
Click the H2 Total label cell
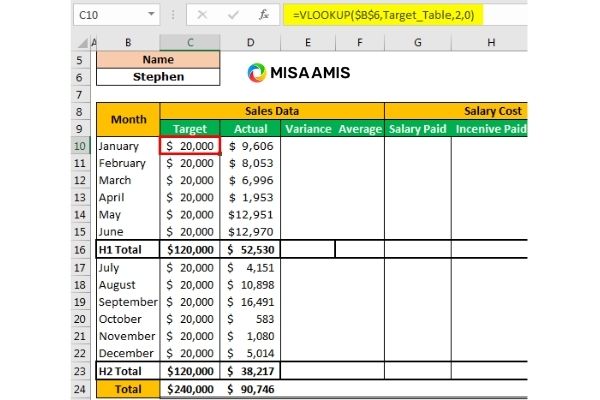tap(128, 371)
